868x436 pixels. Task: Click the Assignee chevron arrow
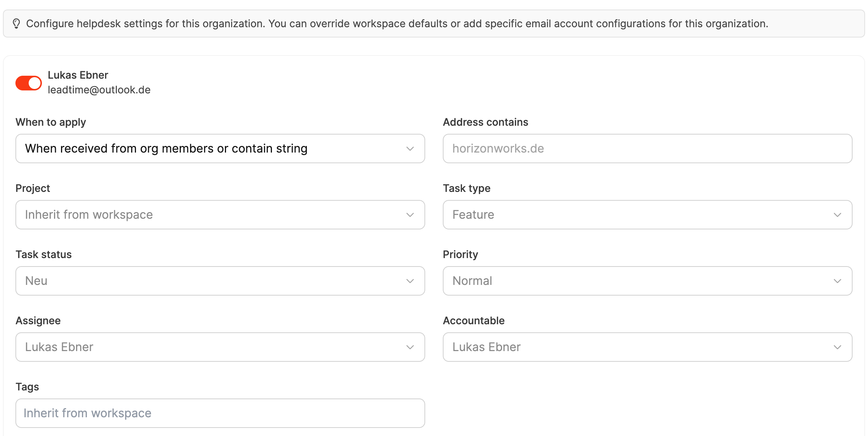[410, 347]
